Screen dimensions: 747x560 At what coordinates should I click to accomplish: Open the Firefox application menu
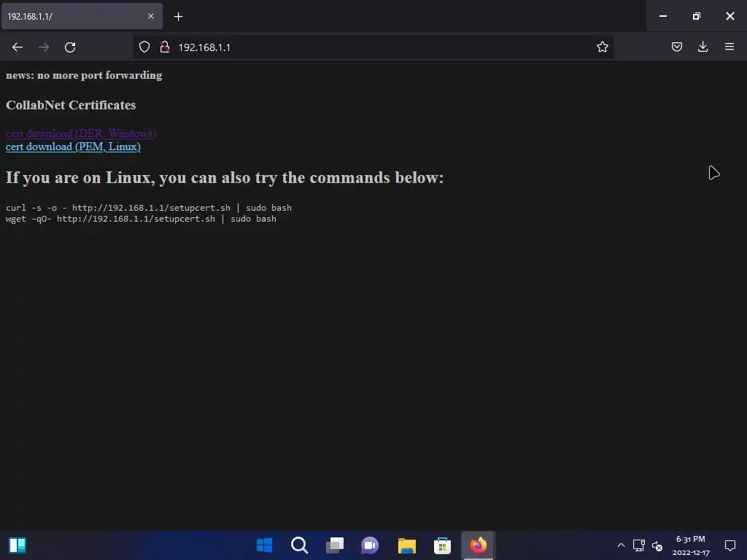pyautogui.click(x=729, y=47)
